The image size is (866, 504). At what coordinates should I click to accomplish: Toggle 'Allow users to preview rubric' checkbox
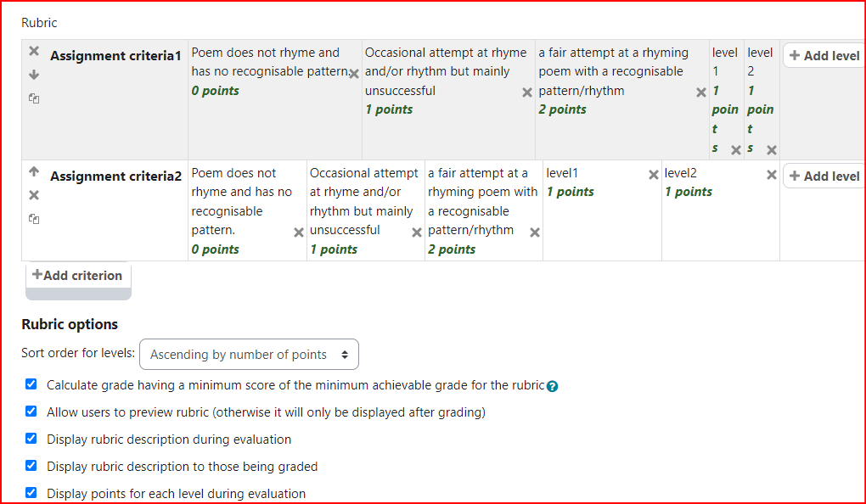(31, 412)
